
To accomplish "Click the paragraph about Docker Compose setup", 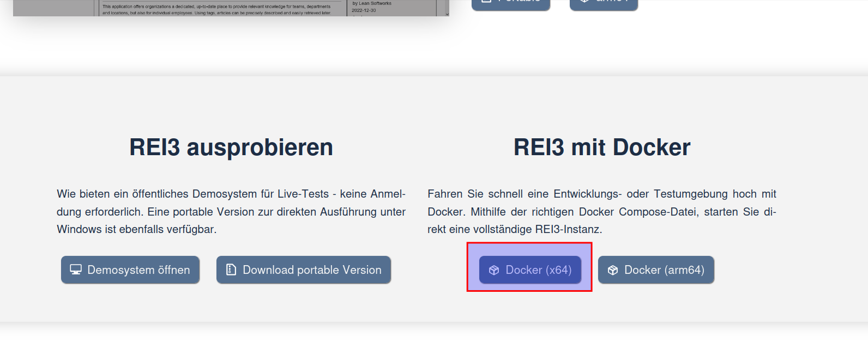I will 602,212.
